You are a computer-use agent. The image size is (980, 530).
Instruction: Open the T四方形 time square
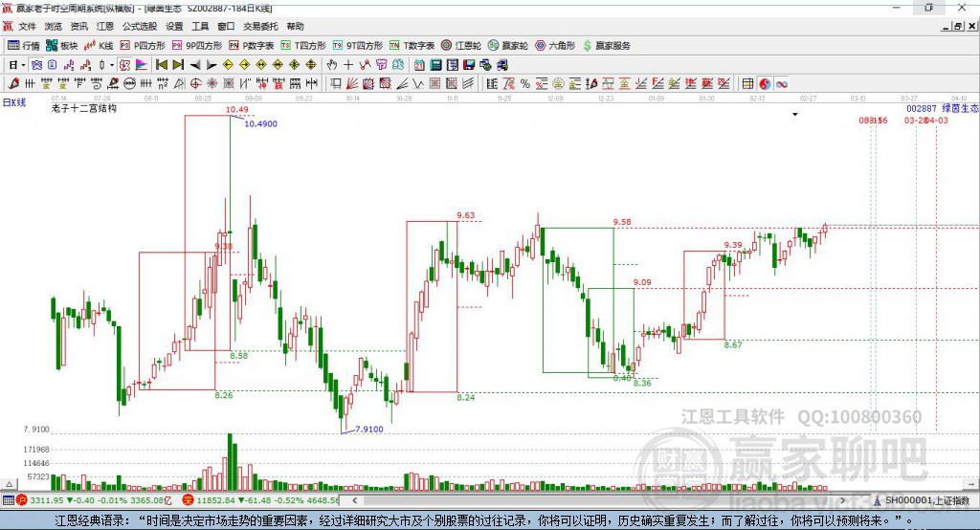click(x=303, y=46)
